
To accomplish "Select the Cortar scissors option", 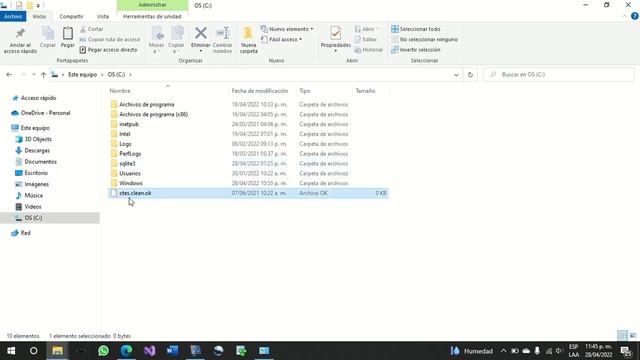I will (x=92, y=29).
